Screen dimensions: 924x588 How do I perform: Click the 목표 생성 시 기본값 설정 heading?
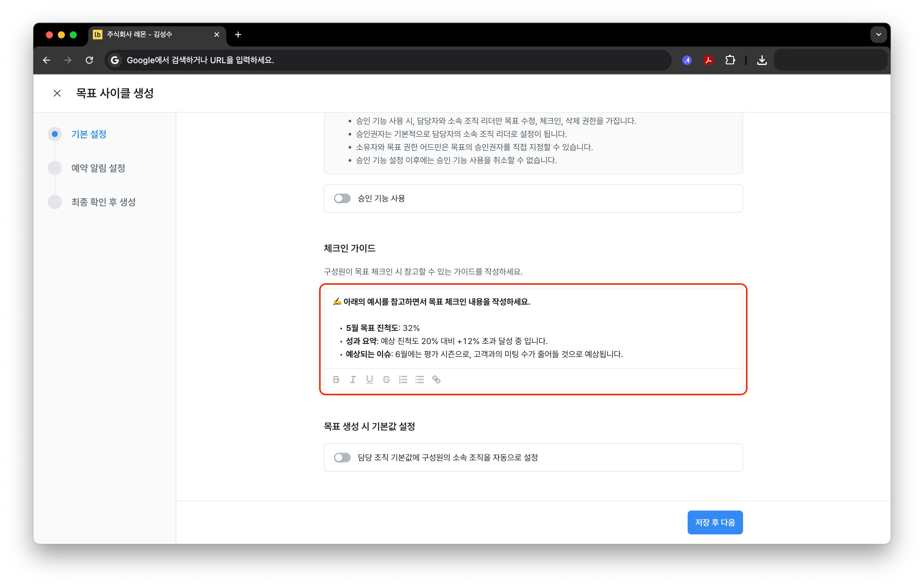[369, 426]
